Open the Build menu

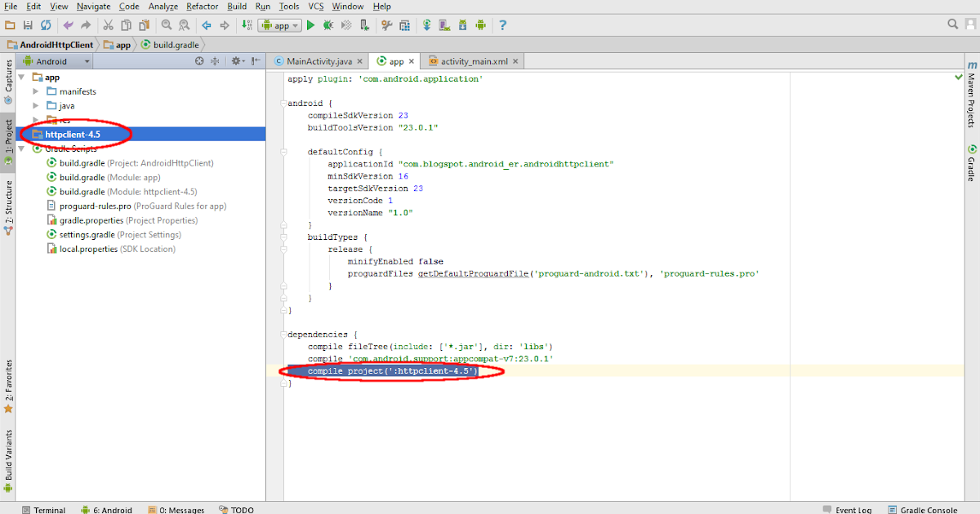click(237, 7)
